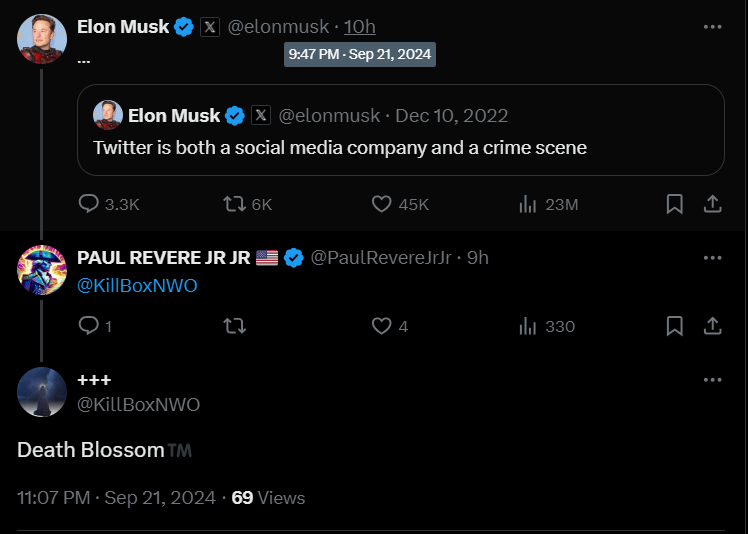Image resolution: width=748 pixels, height=534 pixels.
Task: Bookmark PAUL REVERE JR JR's reply
Action: point(675,326)
